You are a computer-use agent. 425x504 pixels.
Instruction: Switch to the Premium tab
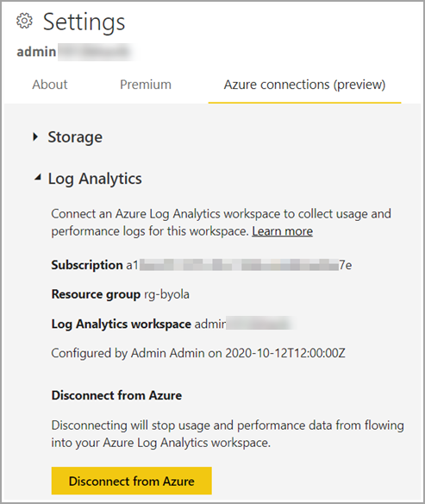146,85
